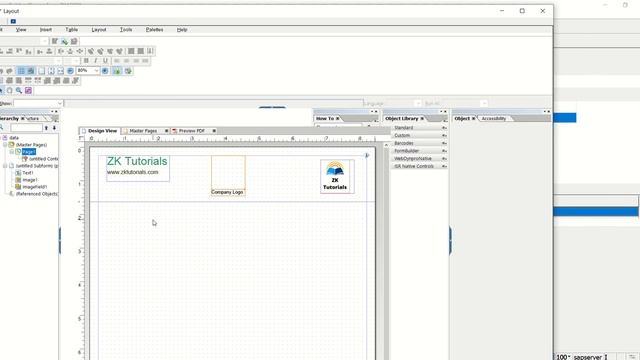
Task: Click the zoom in round icon
Action: point(105,71)
